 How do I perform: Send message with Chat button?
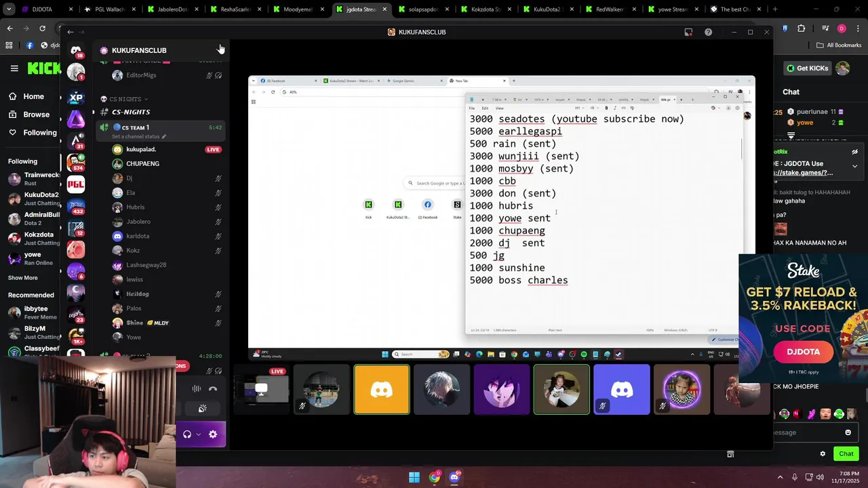846,453
